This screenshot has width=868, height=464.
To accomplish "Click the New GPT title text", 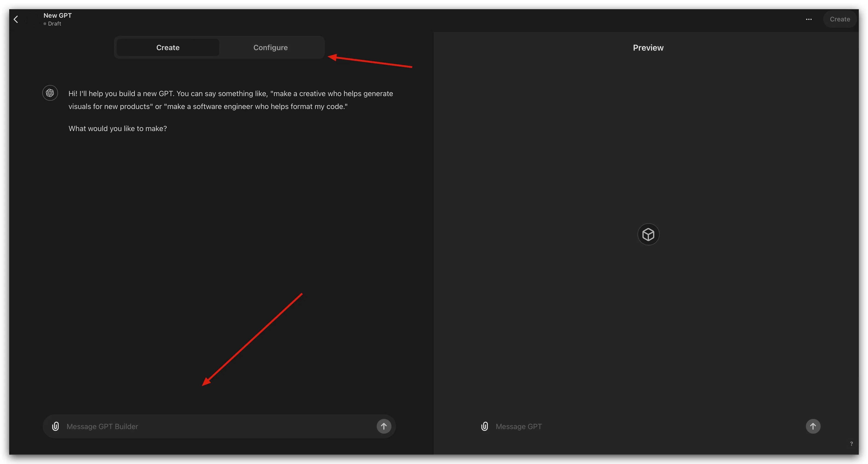I will pyautogui.click(x=58, y=15).
